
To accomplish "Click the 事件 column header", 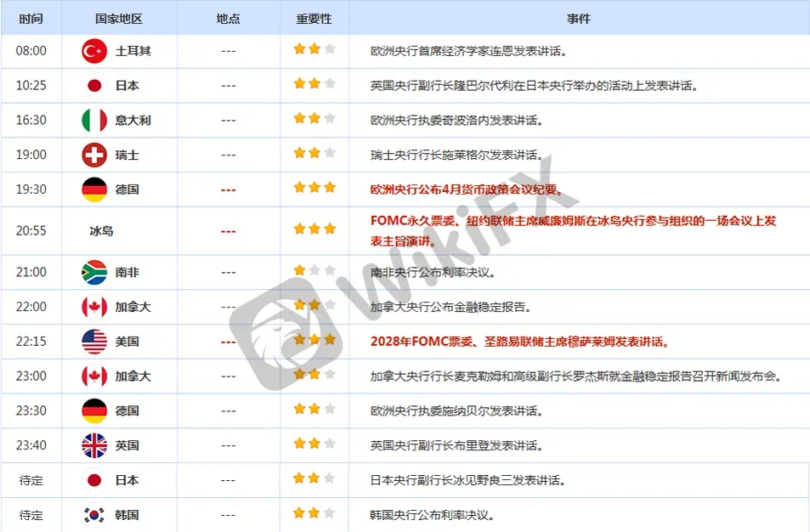I will 579,19.
